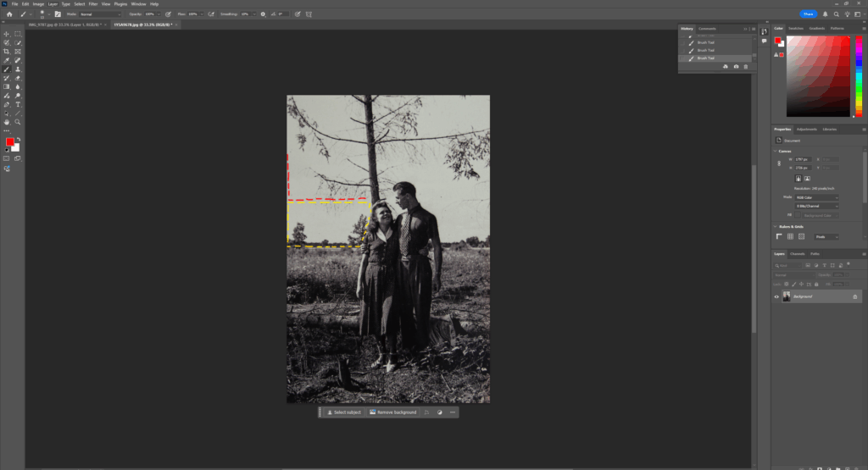Viewport: 868px width, 470px height.
Task: Select the Zoom tool in toolbar
Action: click(18, 122)
